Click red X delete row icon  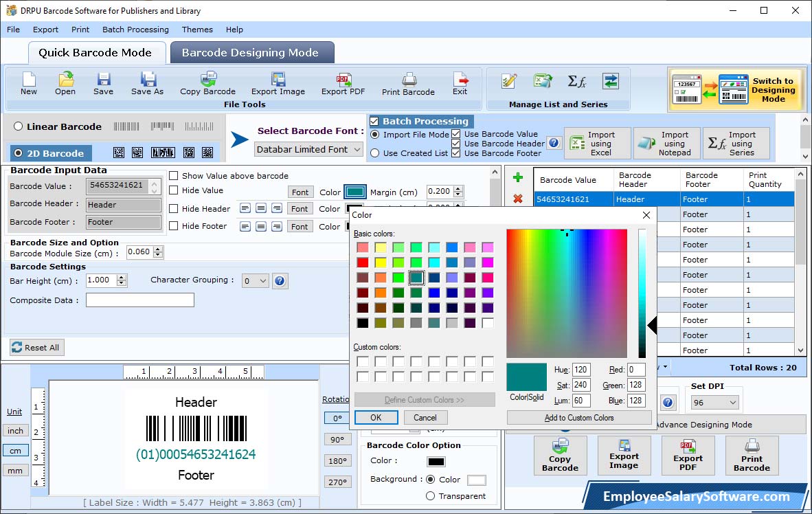tap(517, 199)
